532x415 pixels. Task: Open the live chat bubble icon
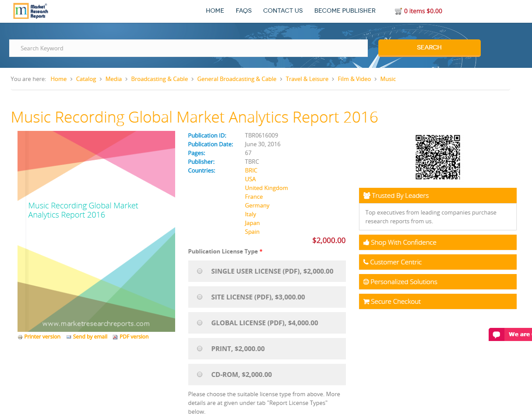point(497,334)
